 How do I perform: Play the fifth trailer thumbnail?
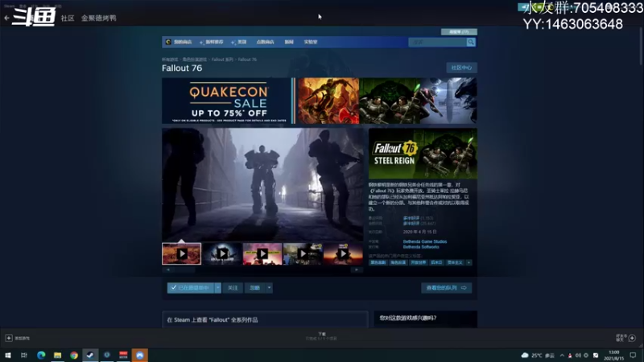(343, 253)
